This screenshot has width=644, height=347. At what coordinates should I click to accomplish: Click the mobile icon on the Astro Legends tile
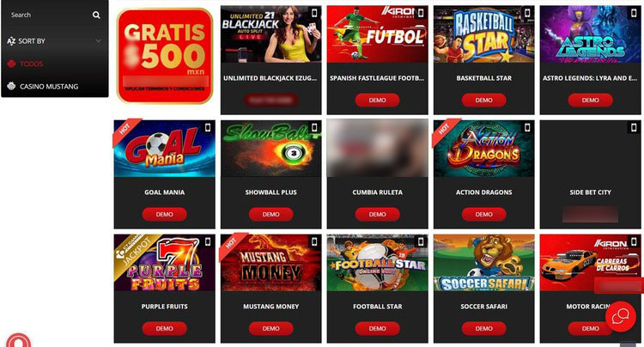[634, 13]
